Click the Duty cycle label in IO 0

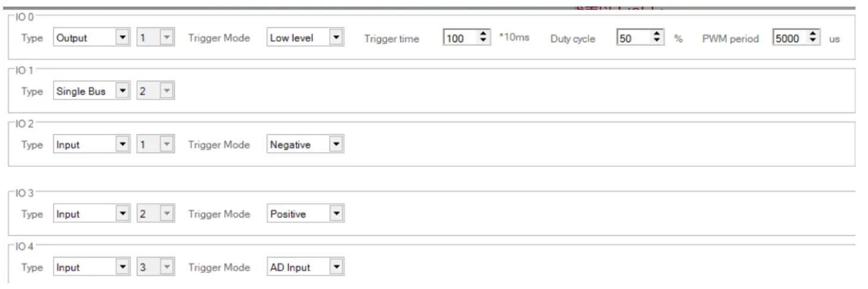point(572,39)
